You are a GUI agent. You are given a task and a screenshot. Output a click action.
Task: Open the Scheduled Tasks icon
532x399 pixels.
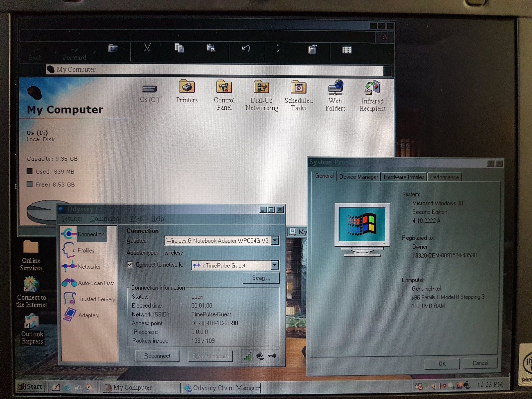click(299, 96)
